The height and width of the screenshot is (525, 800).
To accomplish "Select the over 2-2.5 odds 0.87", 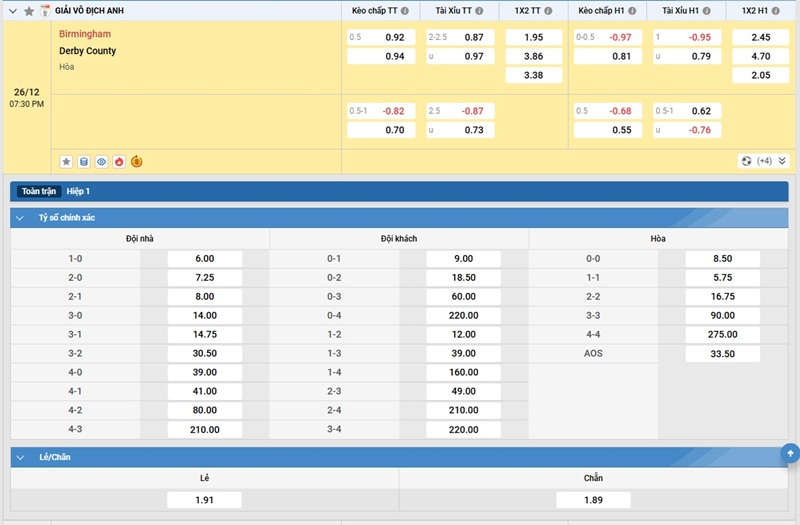I will (x=460, y=37).
